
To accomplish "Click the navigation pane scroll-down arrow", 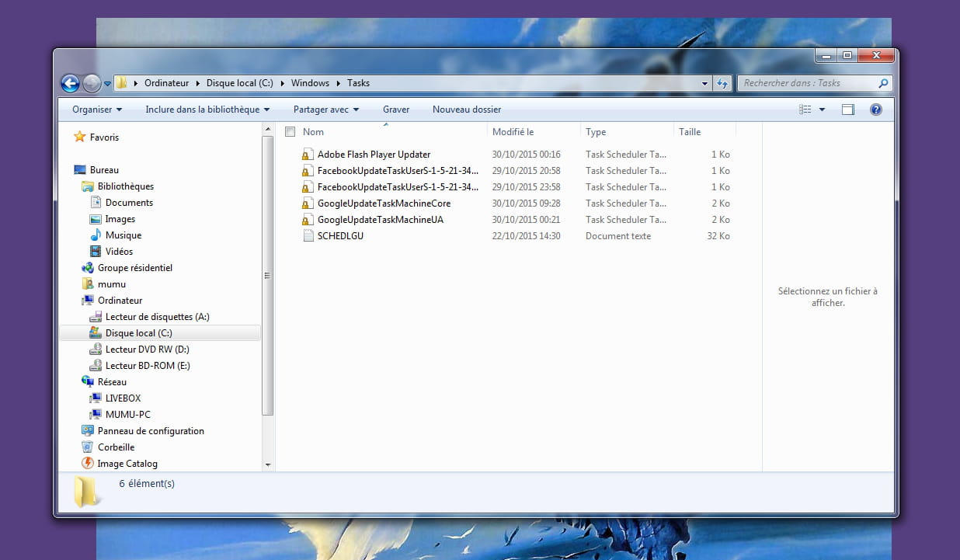I will [268, 465].
